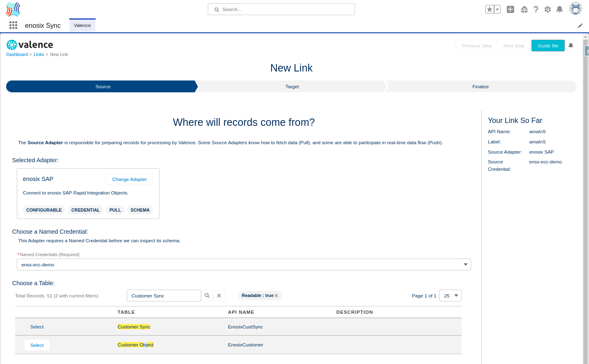The width and height of the screenshot is (589, 364).
Task: Select the Source step in progress bar
Action: [x=102, y=87]
